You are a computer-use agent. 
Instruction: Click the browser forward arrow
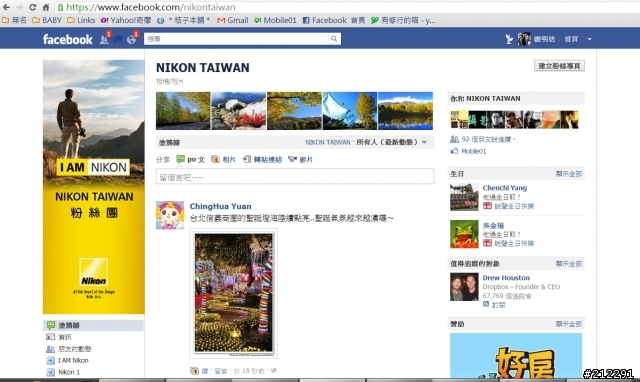[x=19, y=7]
